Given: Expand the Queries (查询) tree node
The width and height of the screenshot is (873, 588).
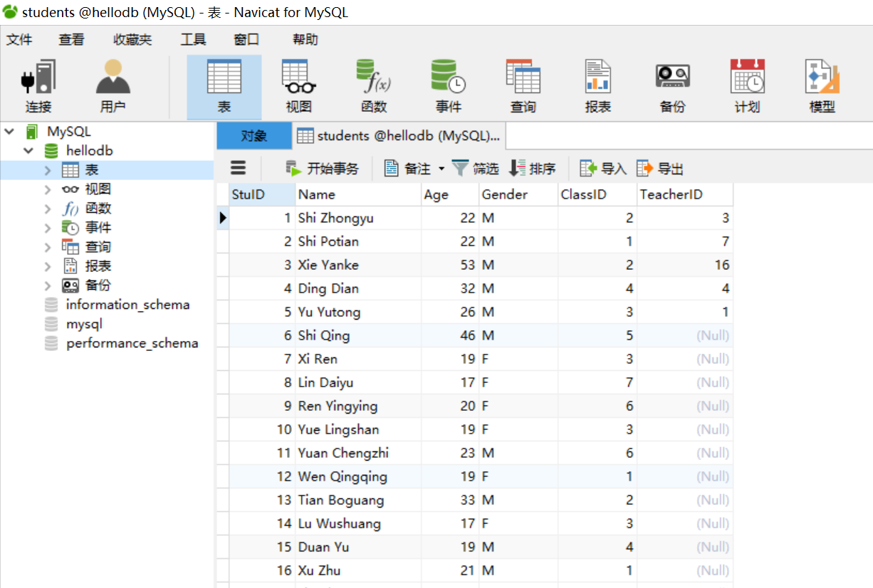Looking at the screenshot, I should click(48, 247).
